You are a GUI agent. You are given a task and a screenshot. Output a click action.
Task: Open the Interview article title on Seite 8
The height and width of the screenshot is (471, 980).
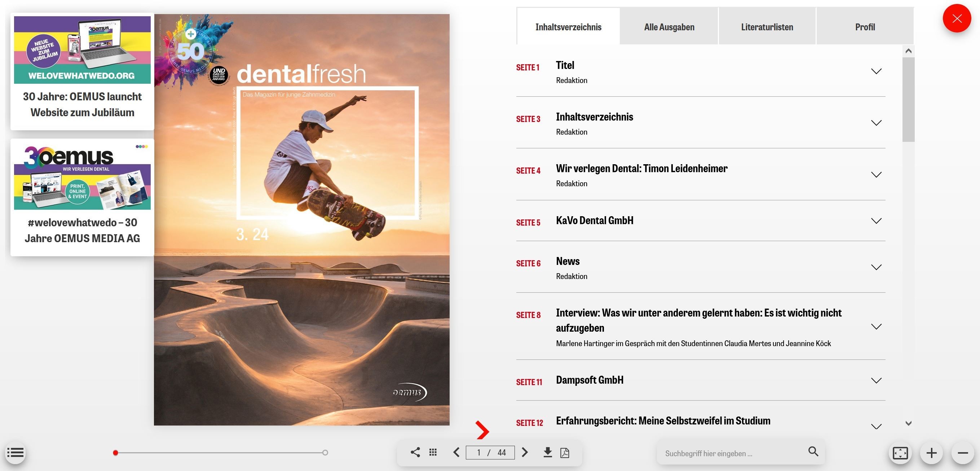(x=698, y=320)
